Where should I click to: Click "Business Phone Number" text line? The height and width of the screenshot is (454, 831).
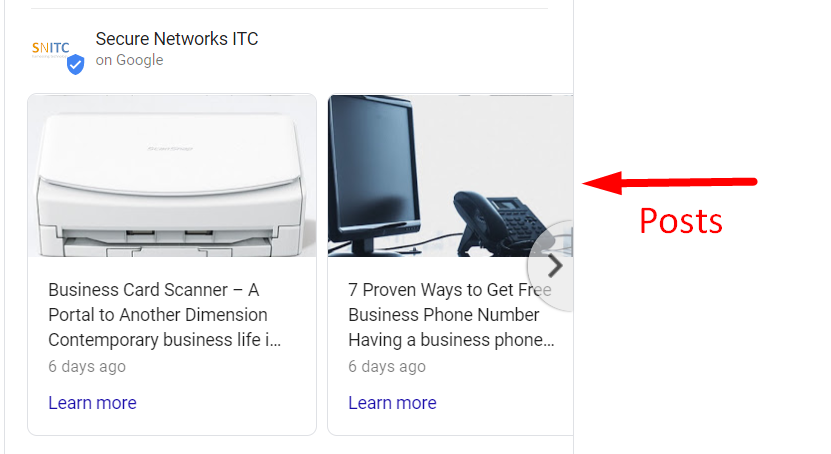(x=444, y=315)
